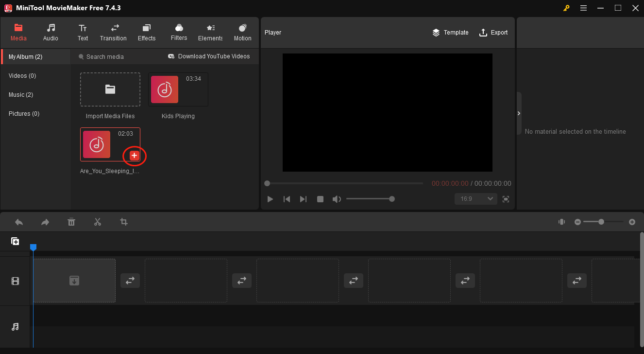Add Are_You_Sleeping clip with plus button
Viewport: 644px width, 354px height.
coord(135,155)
